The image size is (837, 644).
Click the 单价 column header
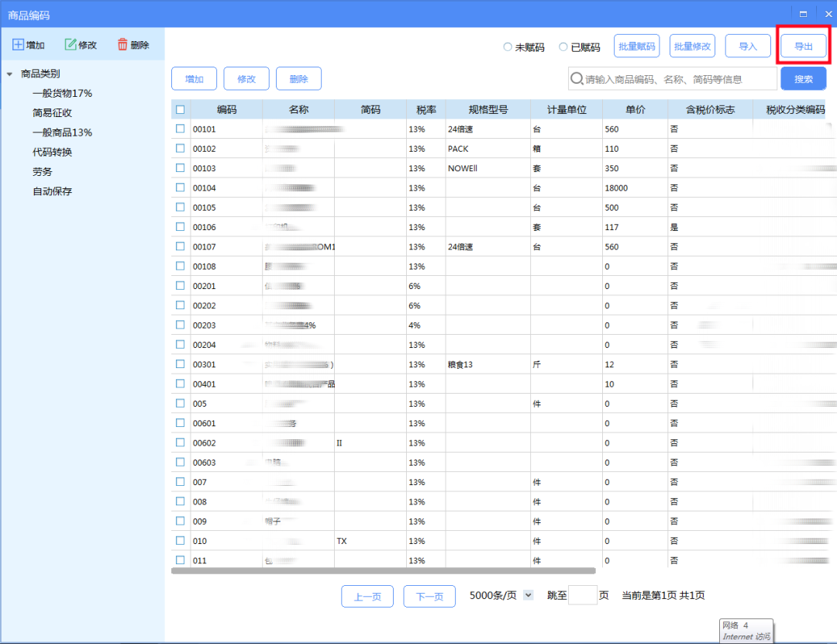point(635,109)
